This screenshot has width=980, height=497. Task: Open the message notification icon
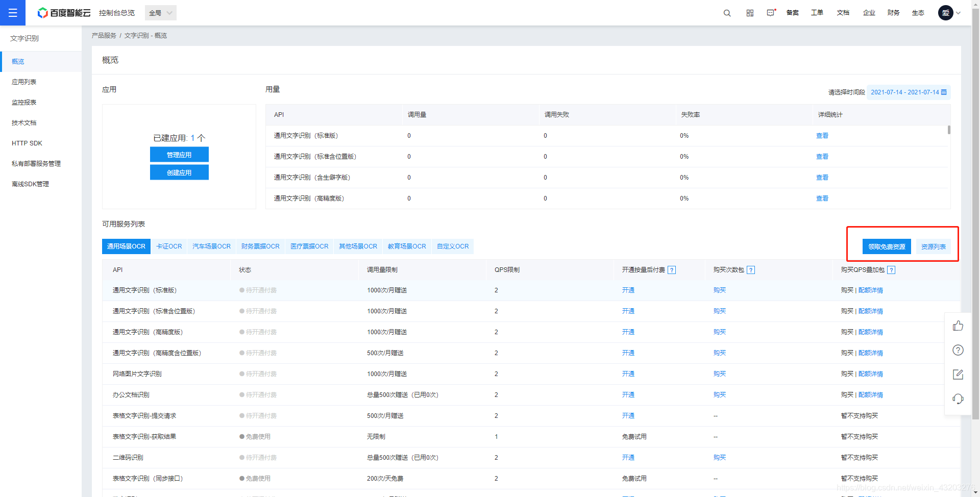(771, 13)
